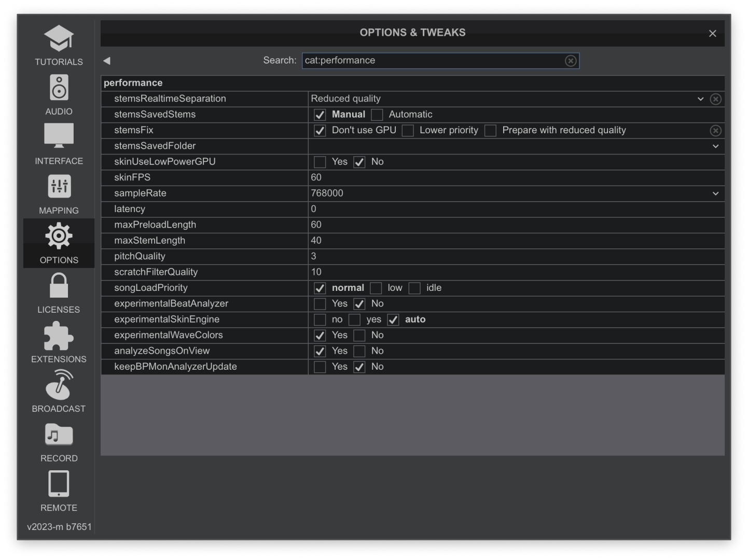The image size is (748, 560).
Task: Open the Tutorials section icon
Action: pyautogui.click(x=59, y=39)
